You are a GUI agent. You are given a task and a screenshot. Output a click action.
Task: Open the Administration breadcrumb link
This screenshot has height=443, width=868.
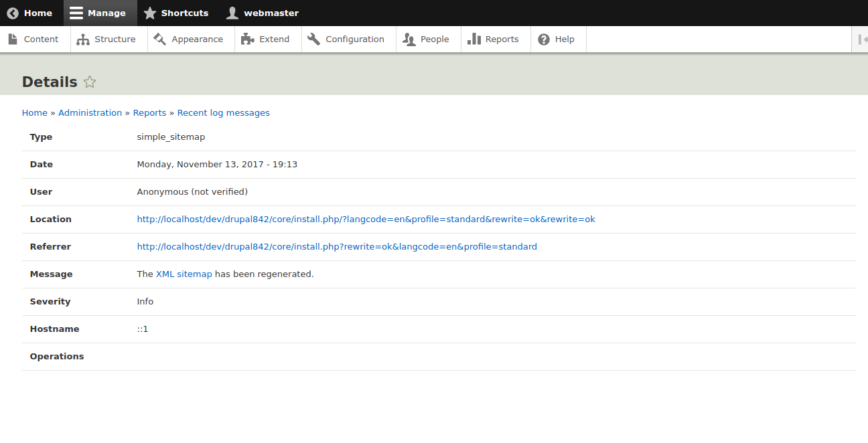[x=90, y=113]
